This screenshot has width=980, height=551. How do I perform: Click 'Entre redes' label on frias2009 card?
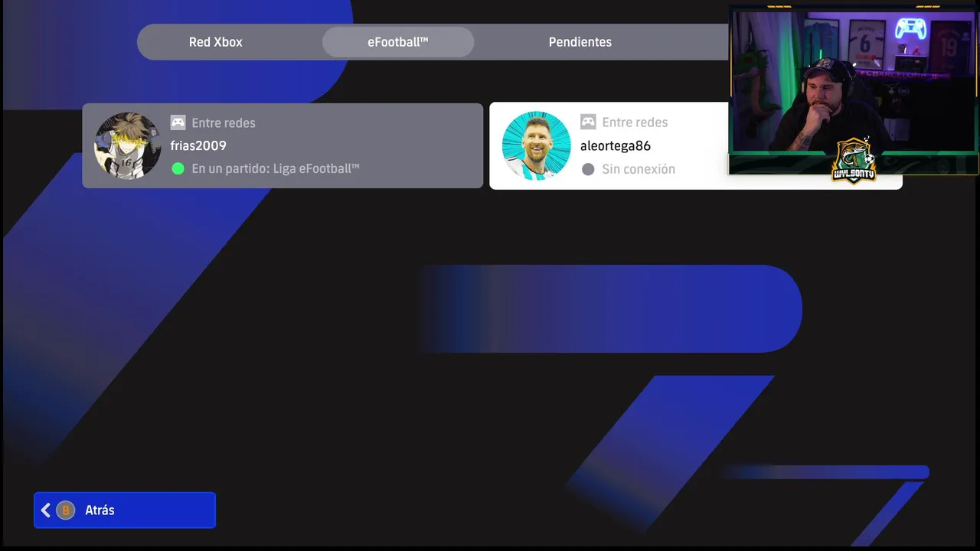[x=224, y=122]
